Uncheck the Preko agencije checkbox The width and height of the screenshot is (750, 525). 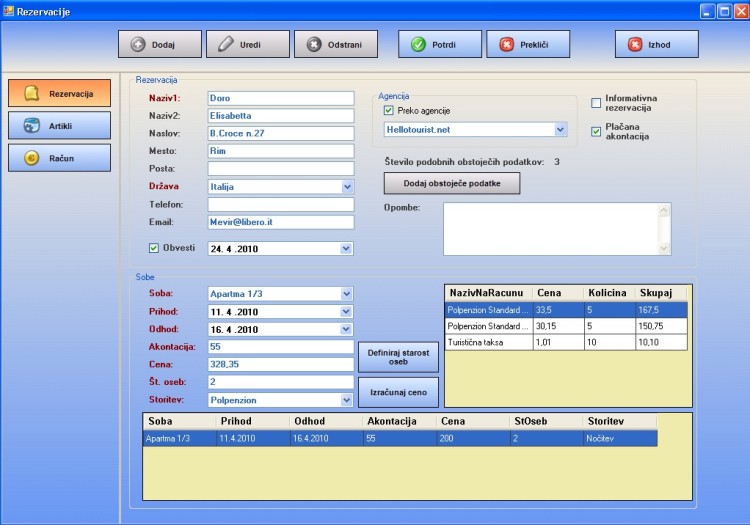pyautogui.click(x=389, y=110)
